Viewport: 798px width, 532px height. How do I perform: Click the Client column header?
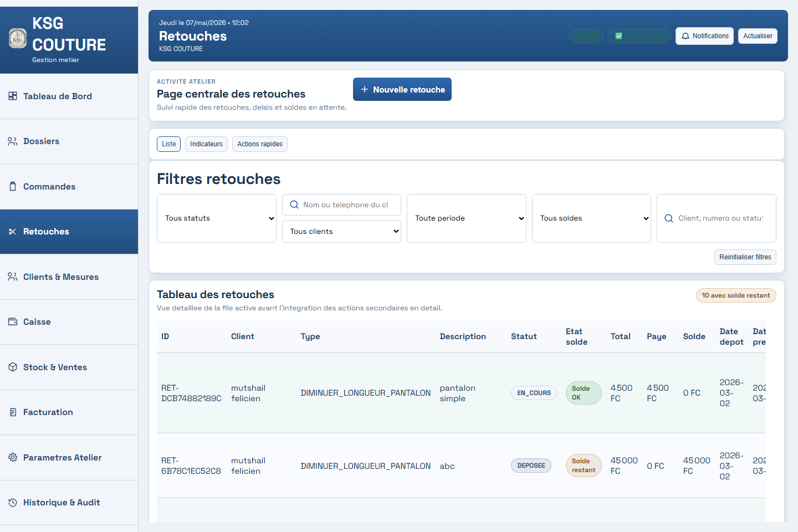(243, 336)
